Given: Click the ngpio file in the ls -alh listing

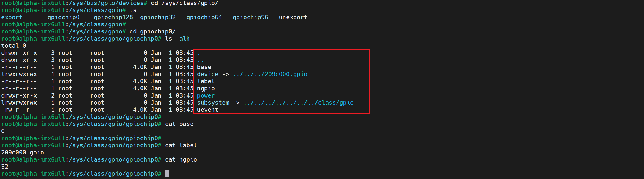Looking at the screenshot, I should [x=206, y=89].
